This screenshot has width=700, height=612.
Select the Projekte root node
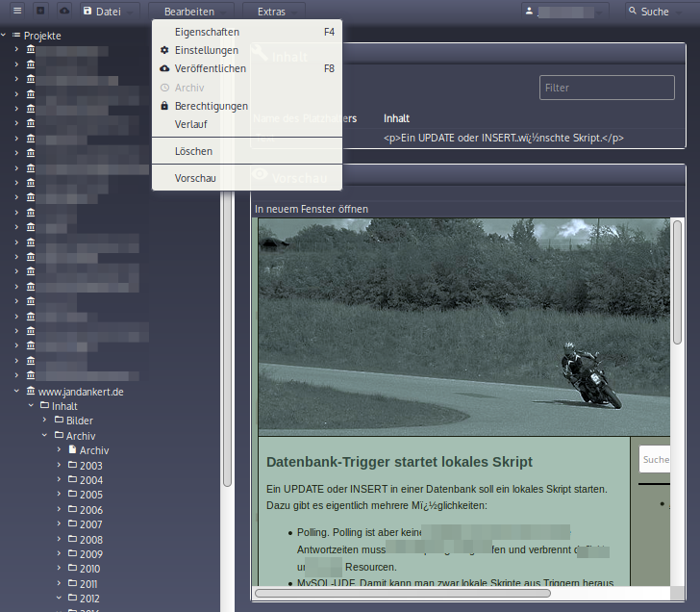coord(42,36)
